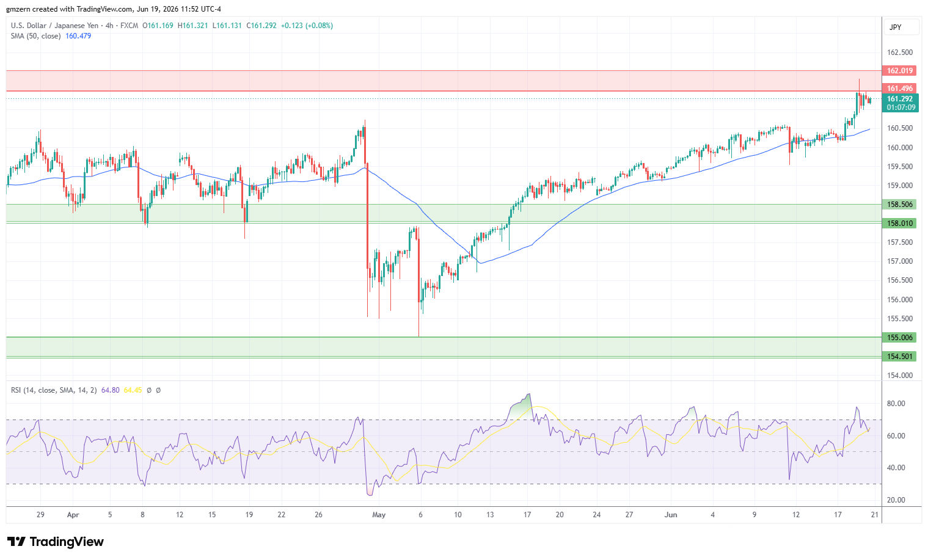This screenshot has width=928, height=560.
Task: Click the 154.501 support price label
Action: point(900,357)
